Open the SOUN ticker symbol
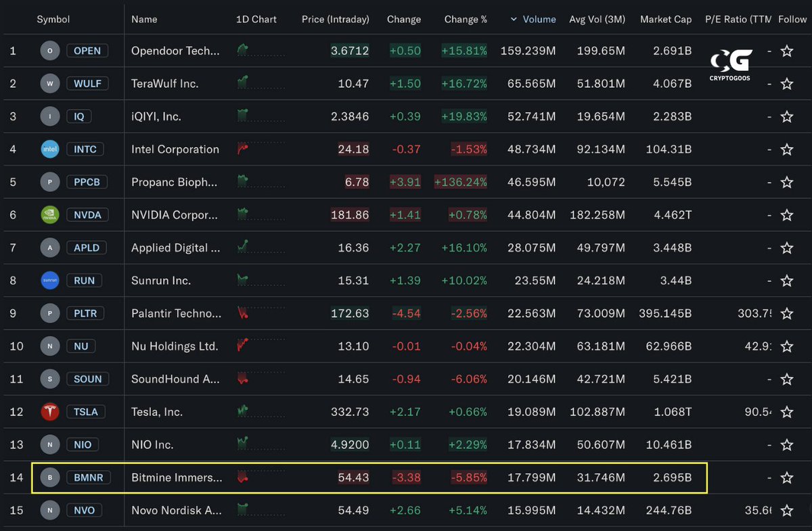 (87, 379)
